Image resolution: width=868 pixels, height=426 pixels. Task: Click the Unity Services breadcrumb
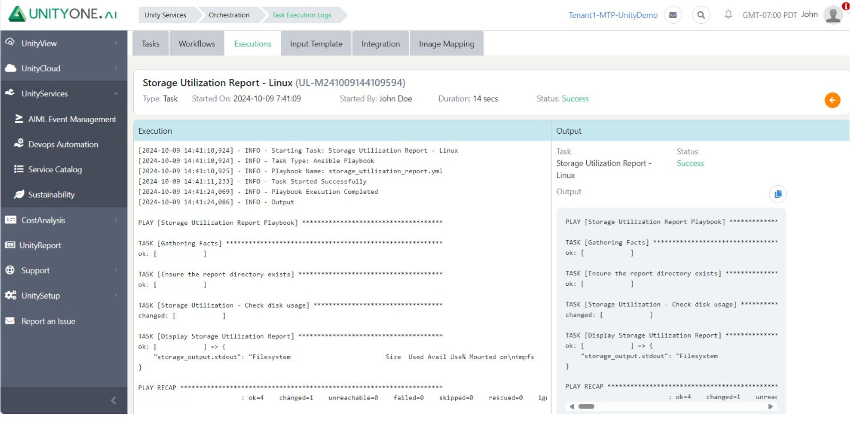click(165, 15)
